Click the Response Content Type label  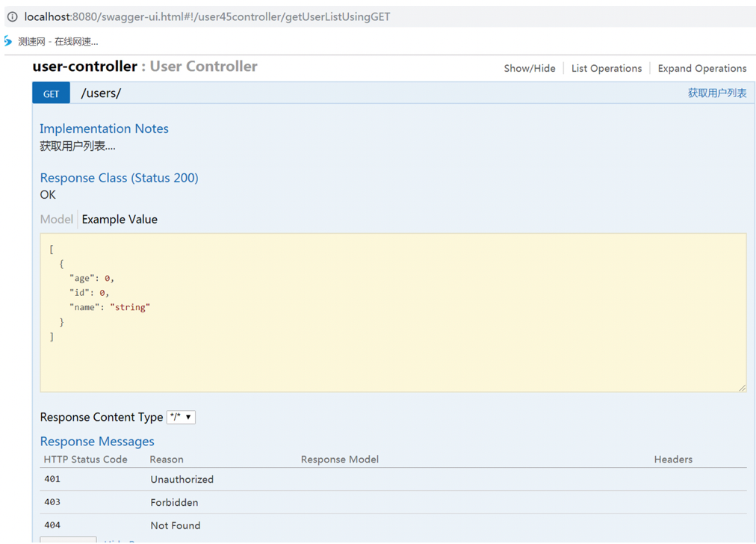[102, 417]
